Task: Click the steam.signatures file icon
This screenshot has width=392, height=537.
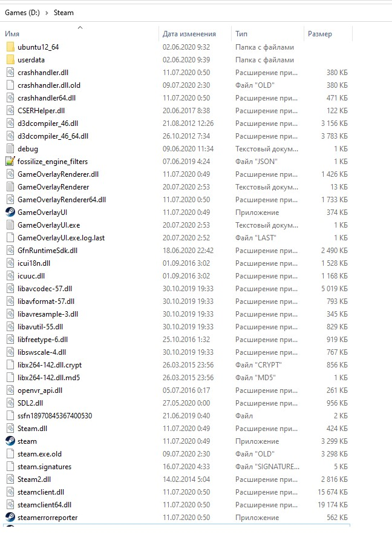Action: pyautogui.click(x=11, y=466)
